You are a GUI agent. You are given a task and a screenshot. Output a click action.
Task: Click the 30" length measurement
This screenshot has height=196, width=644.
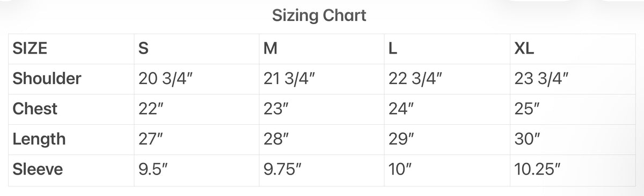528,139
